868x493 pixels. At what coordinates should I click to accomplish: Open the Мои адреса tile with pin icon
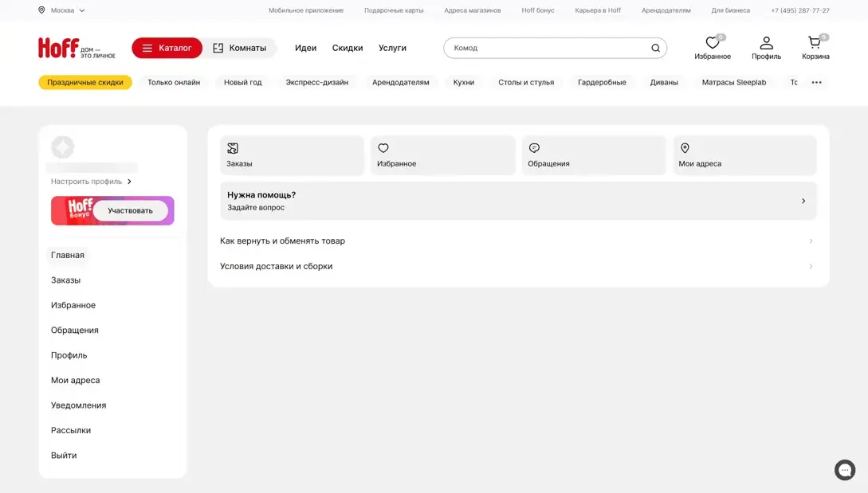tap(744, 155)
